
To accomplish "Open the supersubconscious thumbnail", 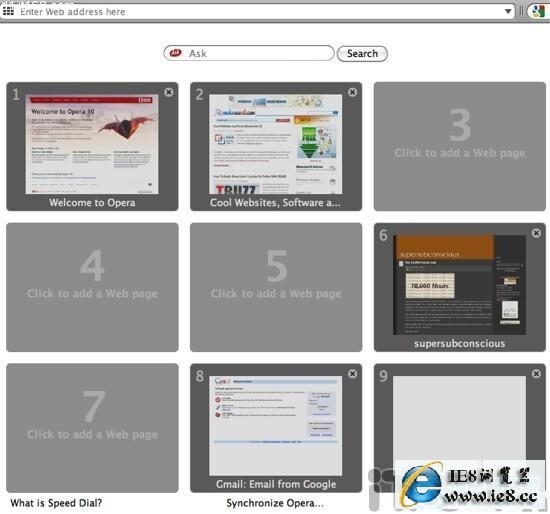I will 460,285.
